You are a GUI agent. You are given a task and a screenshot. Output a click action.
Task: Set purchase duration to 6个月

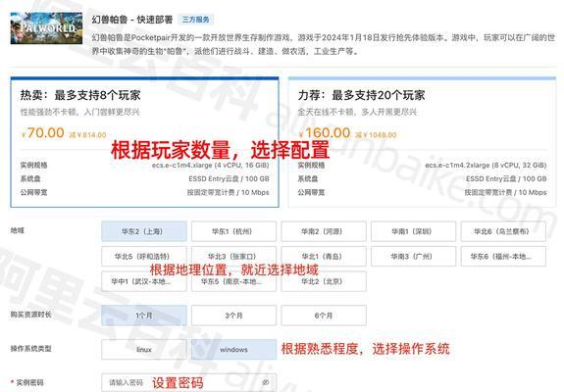[324, 316]
